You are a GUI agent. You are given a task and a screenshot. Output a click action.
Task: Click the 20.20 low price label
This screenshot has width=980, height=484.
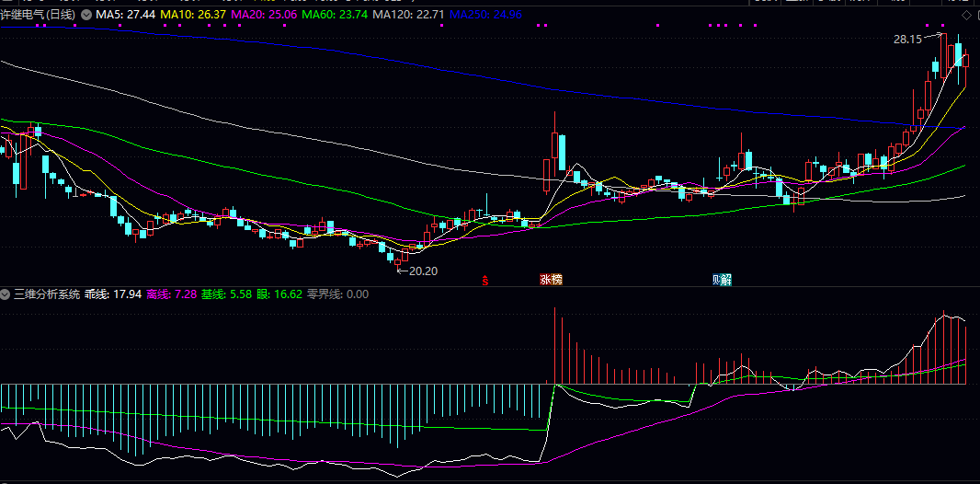(x=422, y=271)
